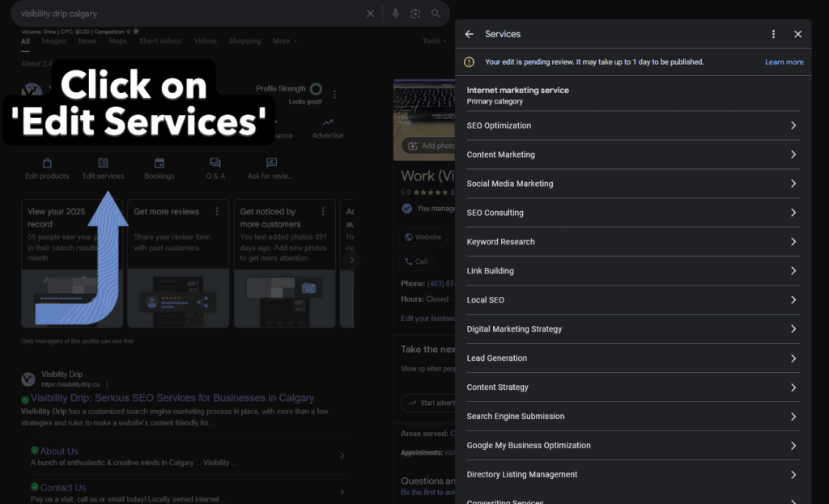Open the Services panel three-dot menu
Screen dimensions: 829x504
[773, 34]
